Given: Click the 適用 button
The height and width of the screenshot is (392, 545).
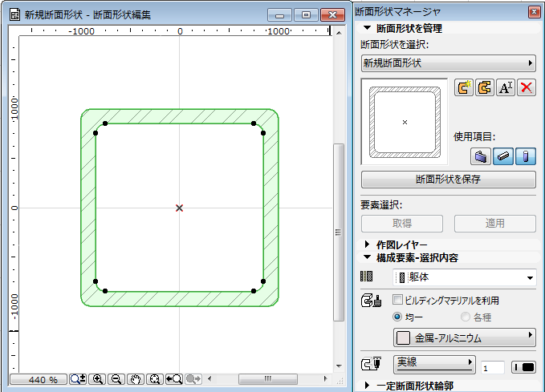Looking at the screenshot, I should (495, 224).
